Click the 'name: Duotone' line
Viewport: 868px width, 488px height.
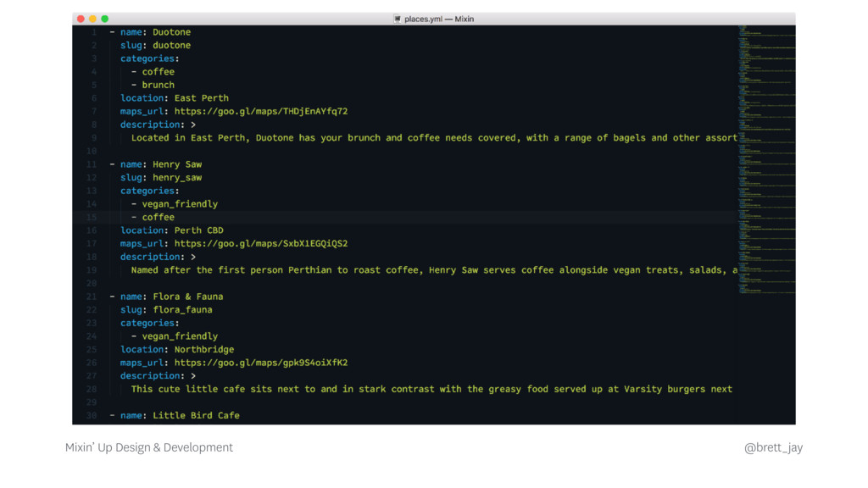pyautogui.click(x=150, y=32)
